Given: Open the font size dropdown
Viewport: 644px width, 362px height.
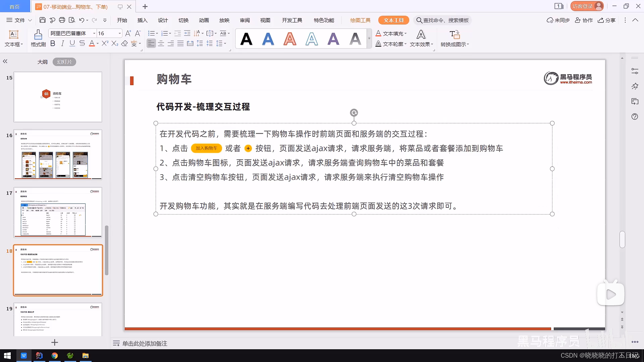Looking at the screenshot, I should click(120, 33).
